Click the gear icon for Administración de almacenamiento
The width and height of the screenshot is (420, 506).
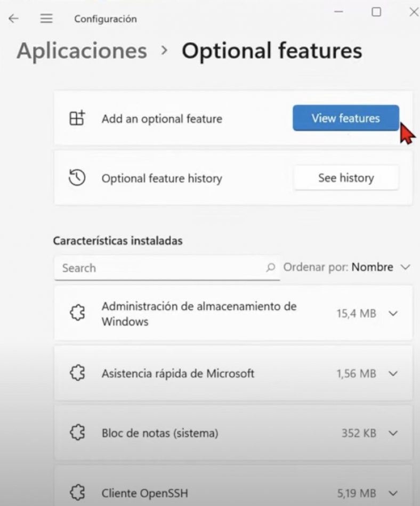[x=78, y=313]
